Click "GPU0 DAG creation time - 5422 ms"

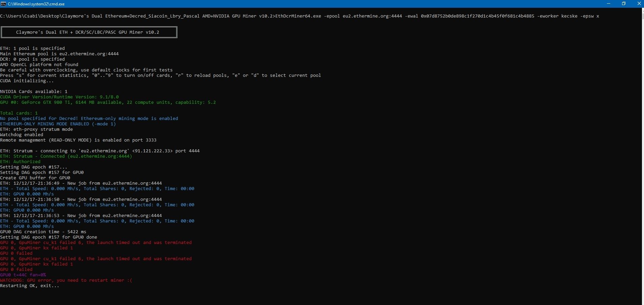pyautogui.click(x=43, y=232)
